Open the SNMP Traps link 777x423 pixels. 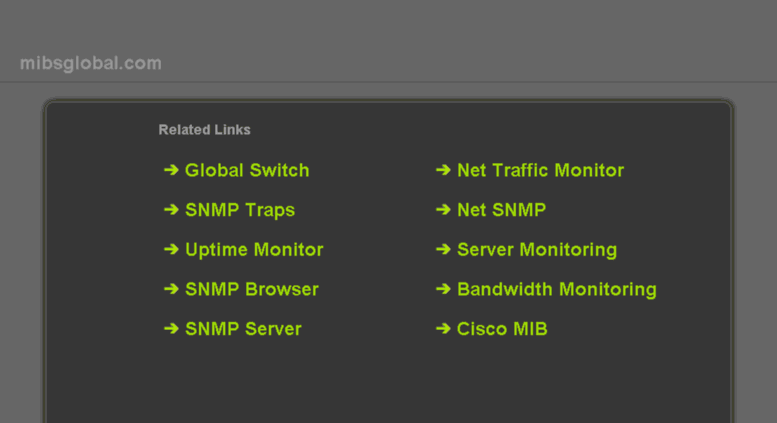click(240, 211)
